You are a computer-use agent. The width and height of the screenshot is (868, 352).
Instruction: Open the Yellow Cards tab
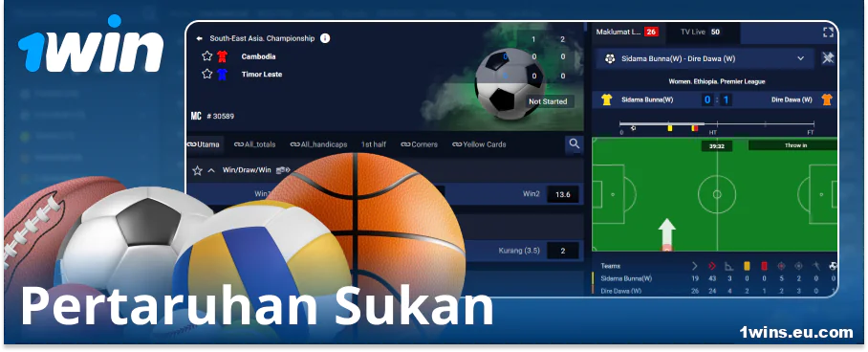coord(479,144)
